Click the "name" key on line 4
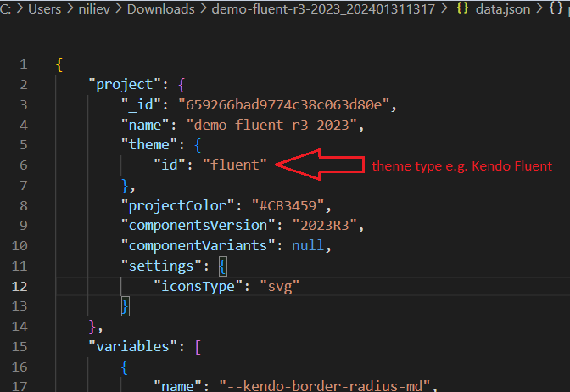570x392 pixels. click(x=145, y=126)
